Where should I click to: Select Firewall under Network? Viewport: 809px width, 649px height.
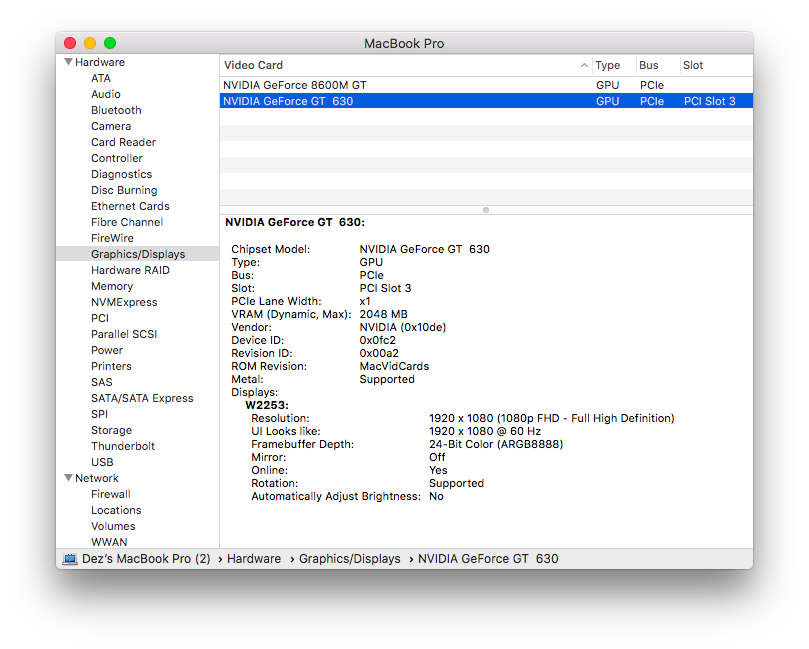tap(110, 494)
